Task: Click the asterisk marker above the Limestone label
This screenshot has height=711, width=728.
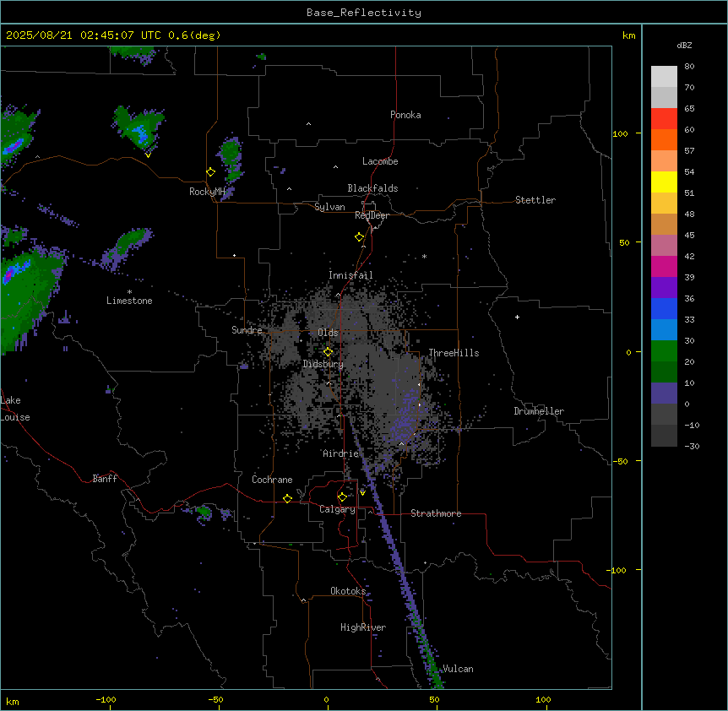Action: [129, 292]
